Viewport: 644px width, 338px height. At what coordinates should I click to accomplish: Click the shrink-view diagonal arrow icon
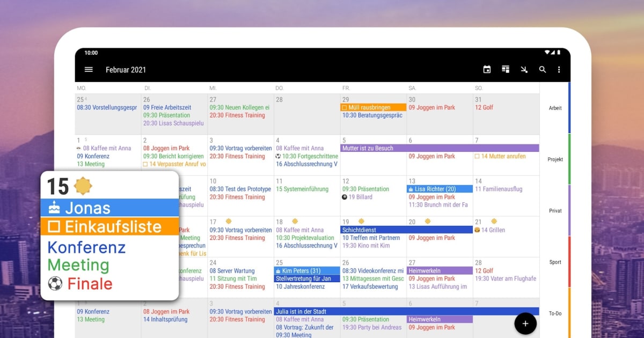coord(524,69)
